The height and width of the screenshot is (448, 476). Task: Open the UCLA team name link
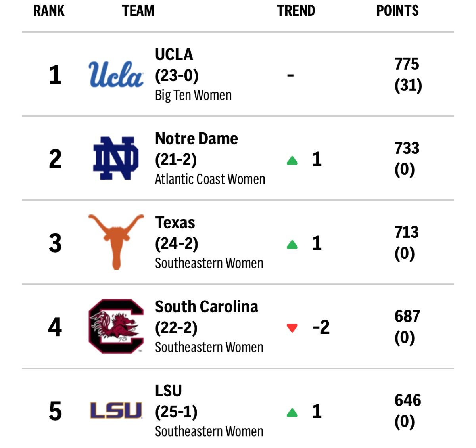click(x=174, y=55)
